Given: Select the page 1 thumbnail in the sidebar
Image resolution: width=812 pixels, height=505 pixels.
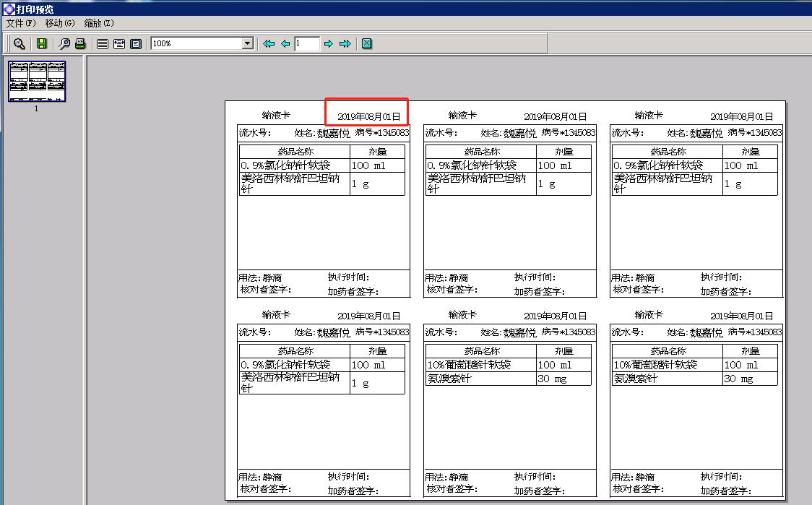Looking at the screenshot, I should [x=37, y=82].
